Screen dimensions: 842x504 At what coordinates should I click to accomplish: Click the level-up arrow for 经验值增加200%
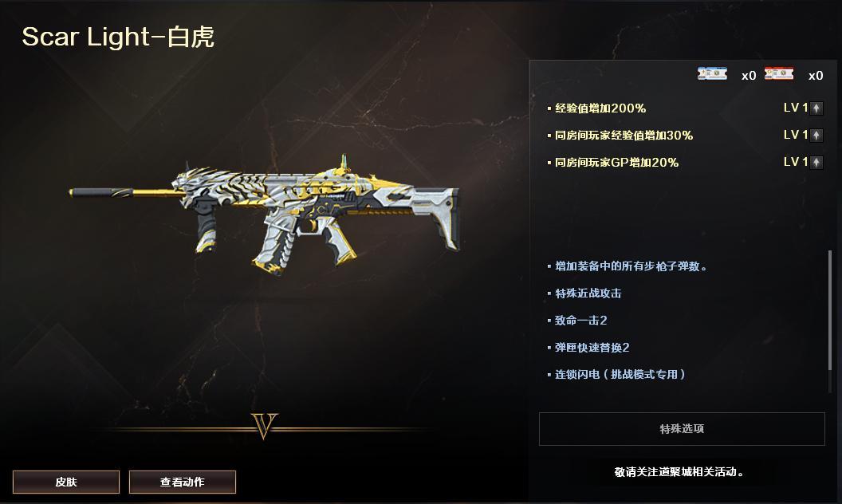[x=816, y=108]
